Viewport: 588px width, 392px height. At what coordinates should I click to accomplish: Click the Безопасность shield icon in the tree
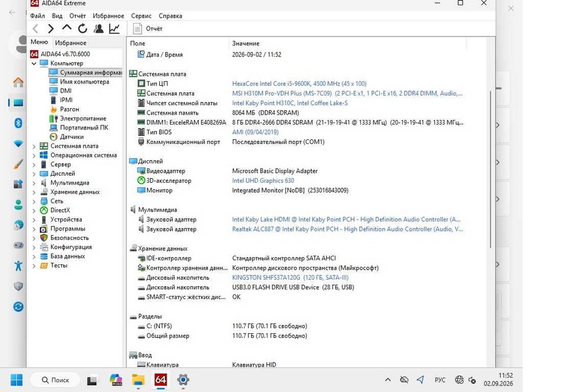(44, 238)
